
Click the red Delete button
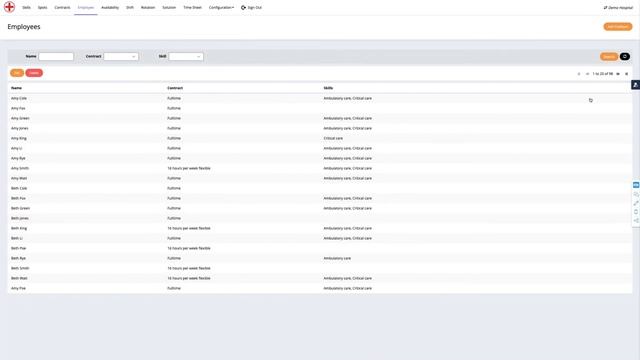[34, 73]
